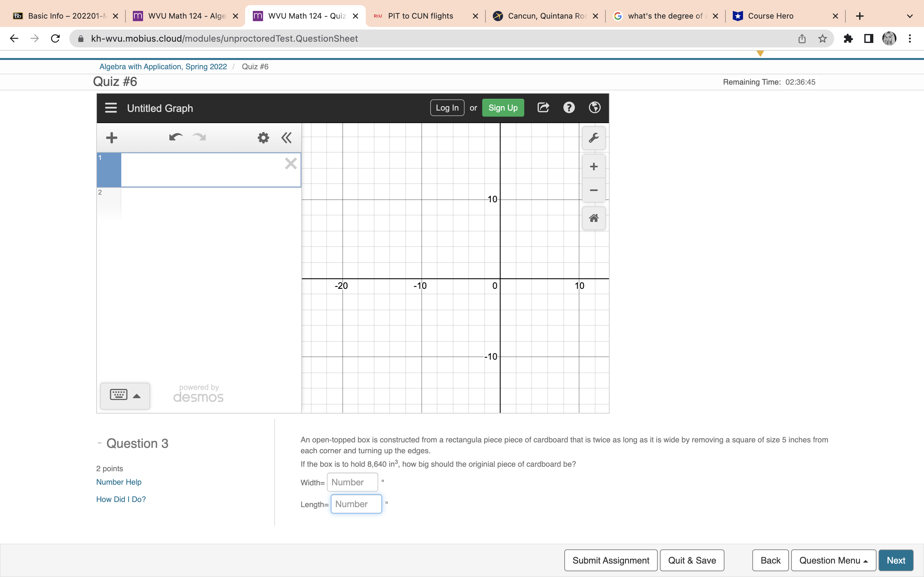Redo the last graph action
The width and height of the screenshot is (924, 577).
(199, 137)
